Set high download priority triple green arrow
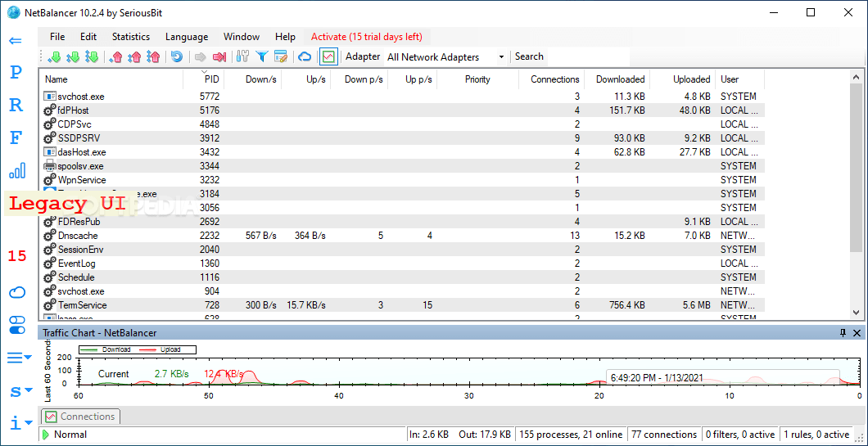 [92, 56]
